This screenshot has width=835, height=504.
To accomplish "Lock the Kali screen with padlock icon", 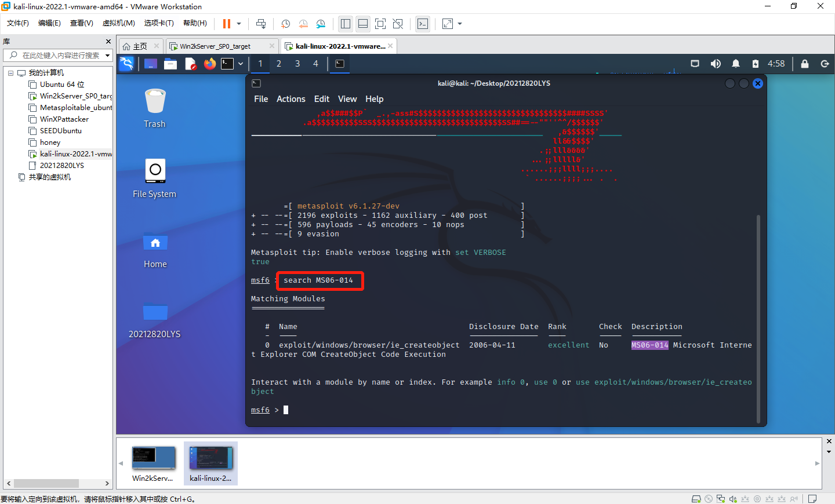I will (x=805, y=64).
